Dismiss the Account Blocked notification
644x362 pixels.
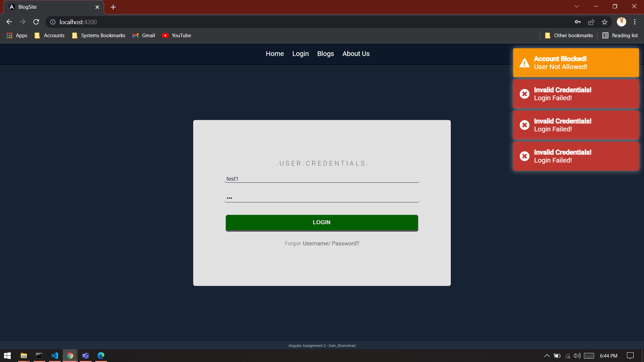(576, 63)
